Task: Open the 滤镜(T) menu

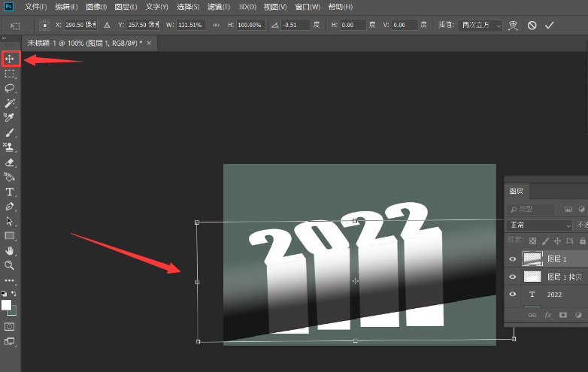Action: point(219,7)
